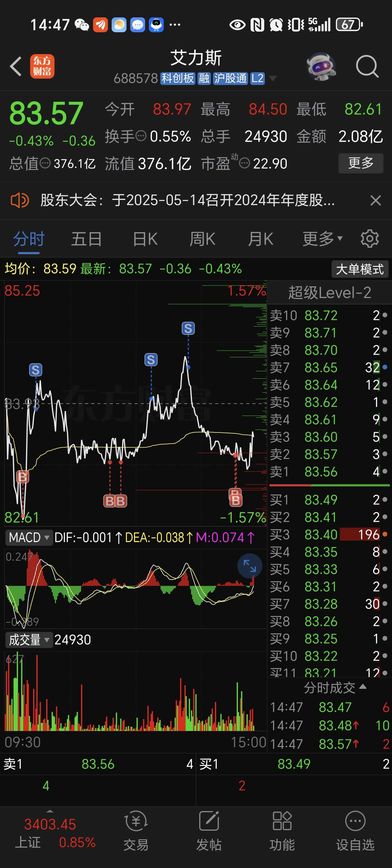Open the robot assistant avatar
392x868 pixels.
click(x=322, y=66)
